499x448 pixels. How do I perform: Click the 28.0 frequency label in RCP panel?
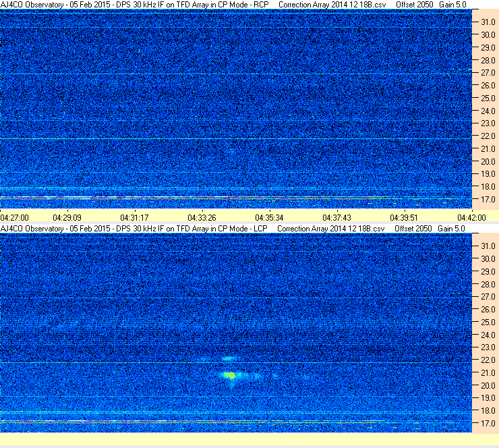(x=488, y=61)
